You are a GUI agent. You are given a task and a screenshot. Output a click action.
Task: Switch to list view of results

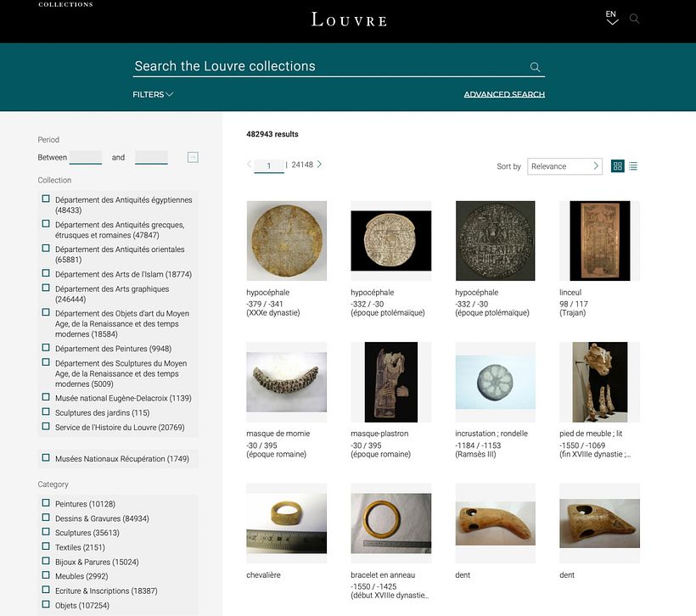pyautogui.click(x=633, y=165)
